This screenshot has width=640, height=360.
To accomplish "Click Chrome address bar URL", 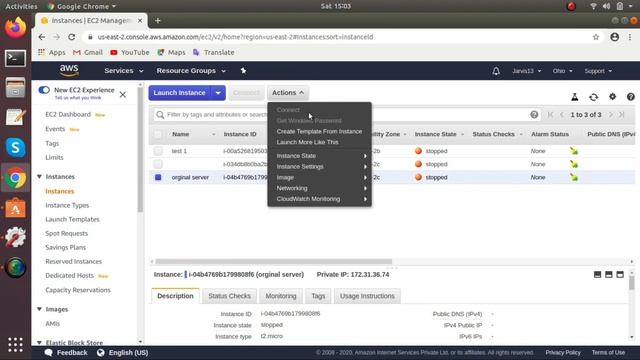I will 235,37.
